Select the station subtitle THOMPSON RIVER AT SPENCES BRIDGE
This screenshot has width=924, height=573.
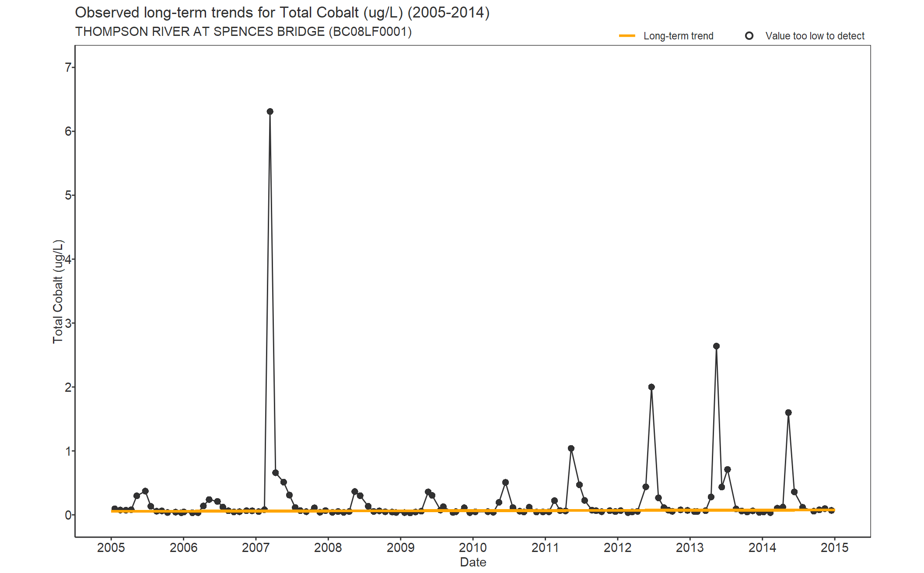243,32
